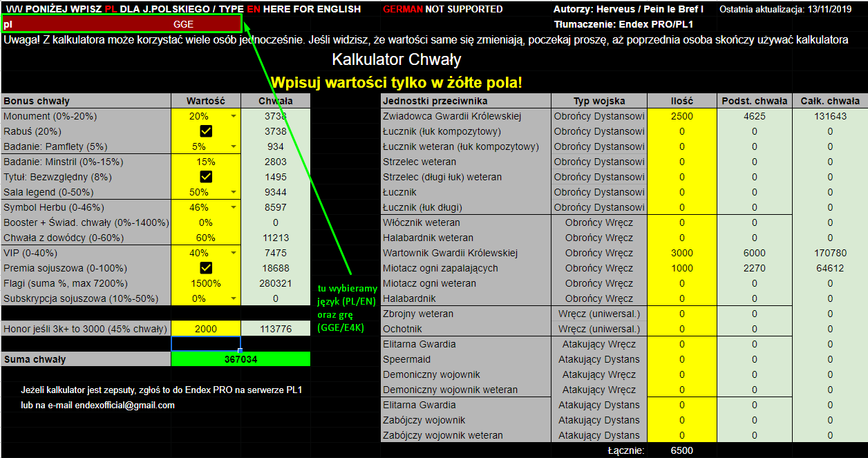Image resolution: width=868 pixels, height=458 pixels.
Task: Select the empty outlined cell below Honor value
Action: coord(206,344)
